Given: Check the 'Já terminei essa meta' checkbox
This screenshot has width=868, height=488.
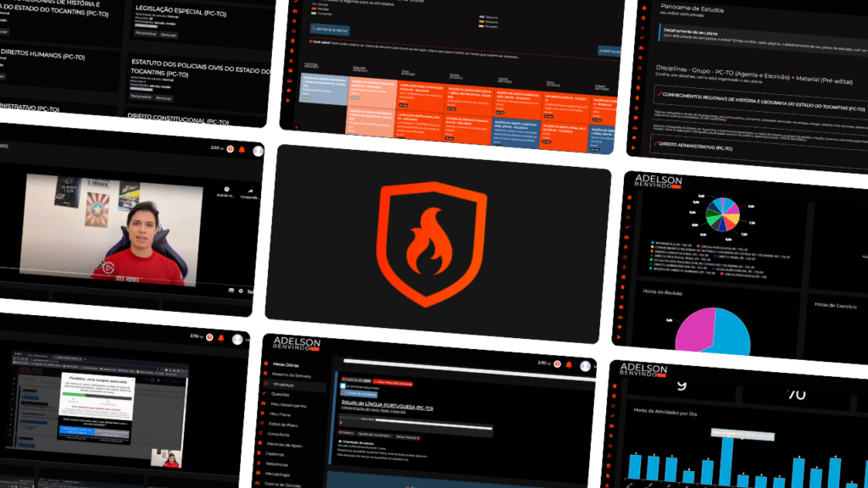Looking at the screenshot, I should coord(342,385).
